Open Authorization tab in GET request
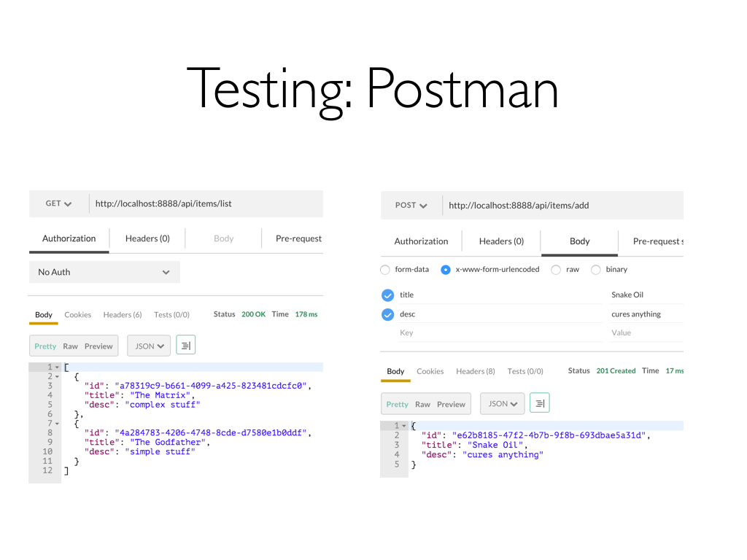This screenshot has width=747, height=560. point(69,238)
